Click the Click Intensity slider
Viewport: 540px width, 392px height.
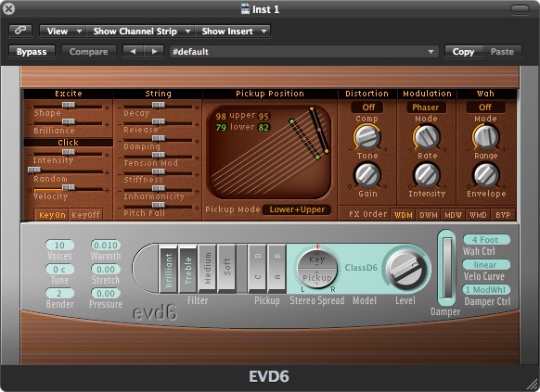pyautogui.click(x=68, y=152)
